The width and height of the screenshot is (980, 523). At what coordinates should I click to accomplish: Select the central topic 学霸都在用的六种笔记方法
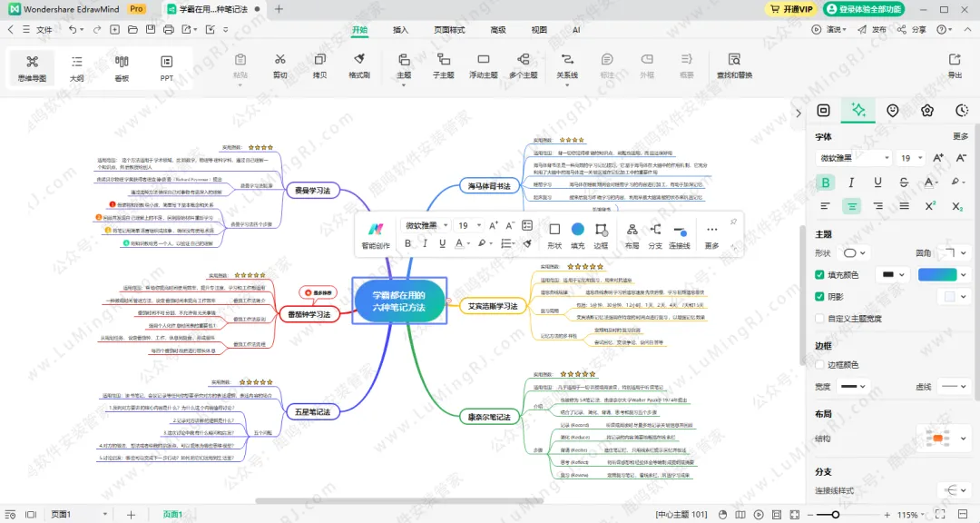[398, 301]
